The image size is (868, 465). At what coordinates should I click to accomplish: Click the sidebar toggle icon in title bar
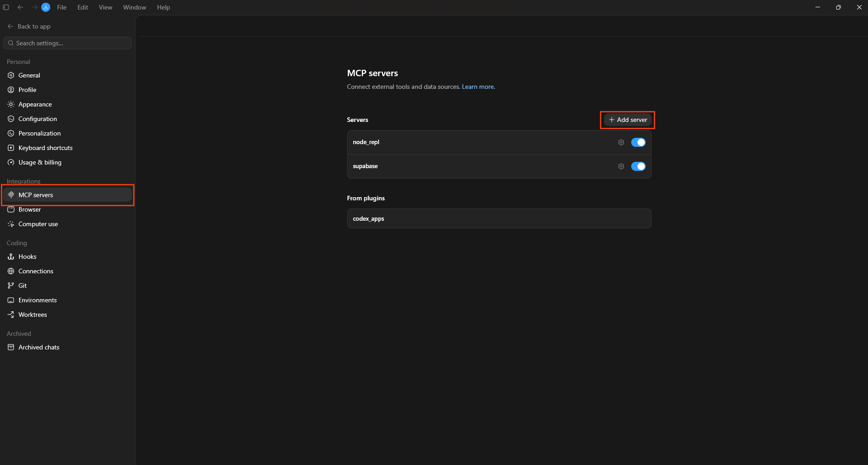(6, 7)
